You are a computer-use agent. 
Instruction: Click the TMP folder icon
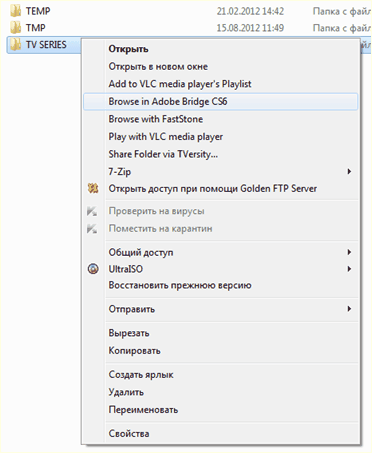click(x=15, y=28)
